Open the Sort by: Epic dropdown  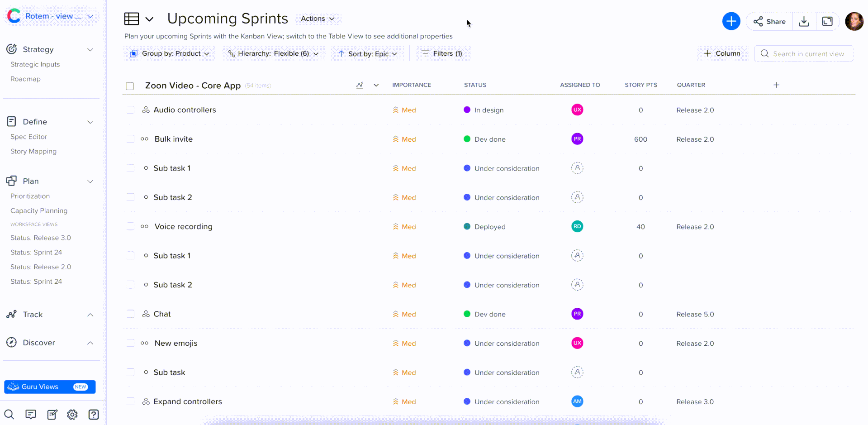pyautogui.click(x=368, y=53)
